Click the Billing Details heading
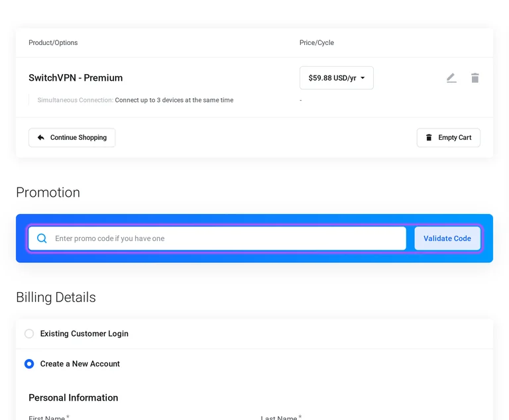The image size is (509, 420). (x=56, y=297)
